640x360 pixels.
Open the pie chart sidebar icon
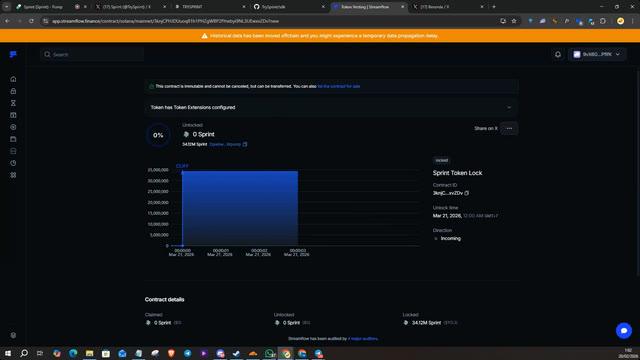(13, 163)
